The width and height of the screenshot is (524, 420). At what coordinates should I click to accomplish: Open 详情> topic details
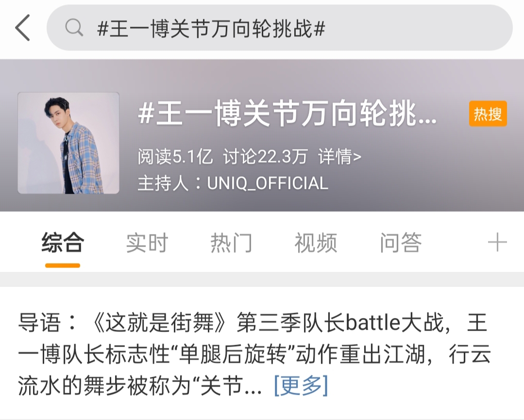point(339,156)
